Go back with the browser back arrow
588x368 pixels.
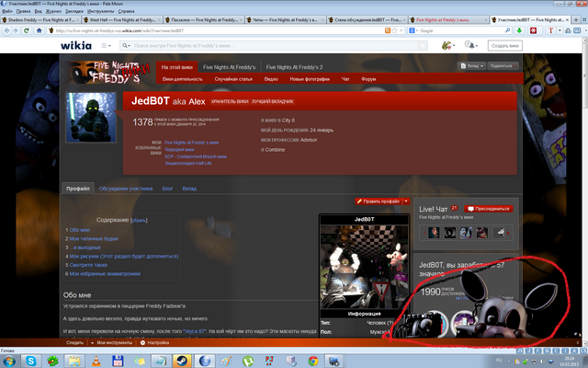pos(6,30)
